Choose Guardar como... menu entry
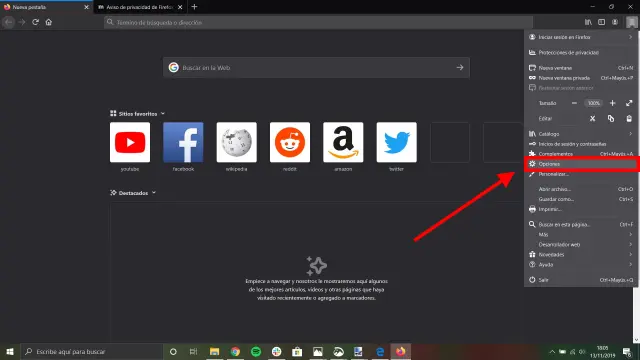640x360 pixels. click(x=581, y=199)
